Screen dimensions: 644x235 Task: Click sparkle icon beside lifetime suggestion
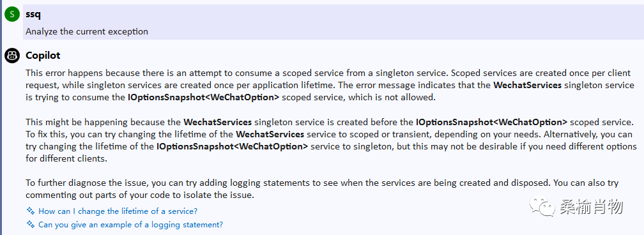[x=31, y=211]
